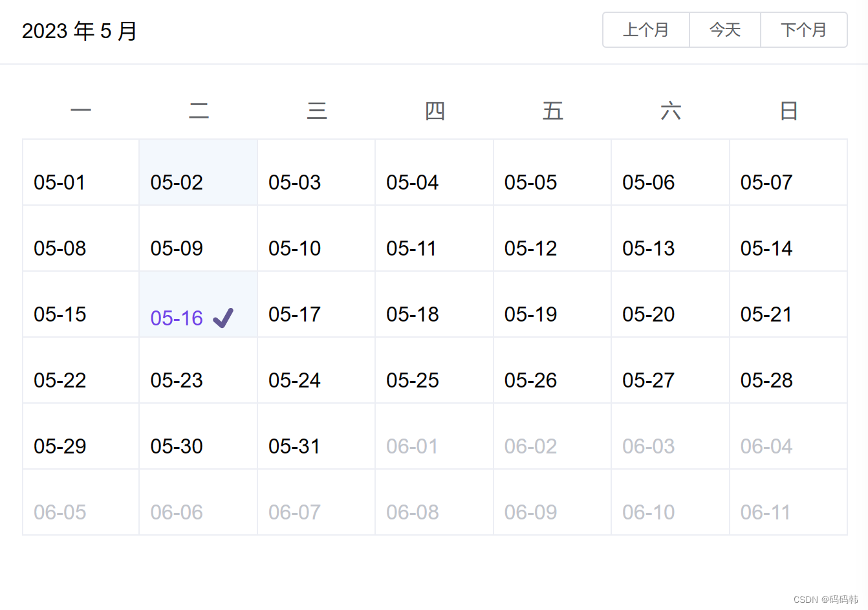Choose date 05-10 in the calendar
The height and width of the screenshot is (610, 868).
[316, 239]
